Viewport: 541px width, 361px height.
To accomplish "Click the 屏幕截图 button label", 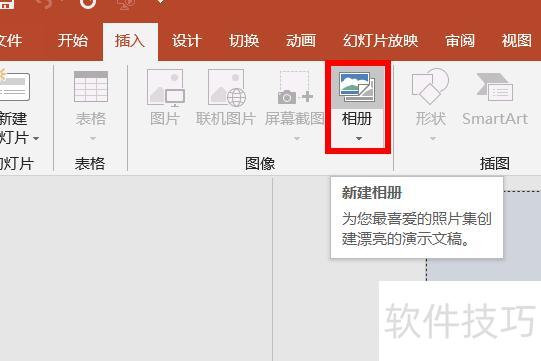I will click(295, 119).
